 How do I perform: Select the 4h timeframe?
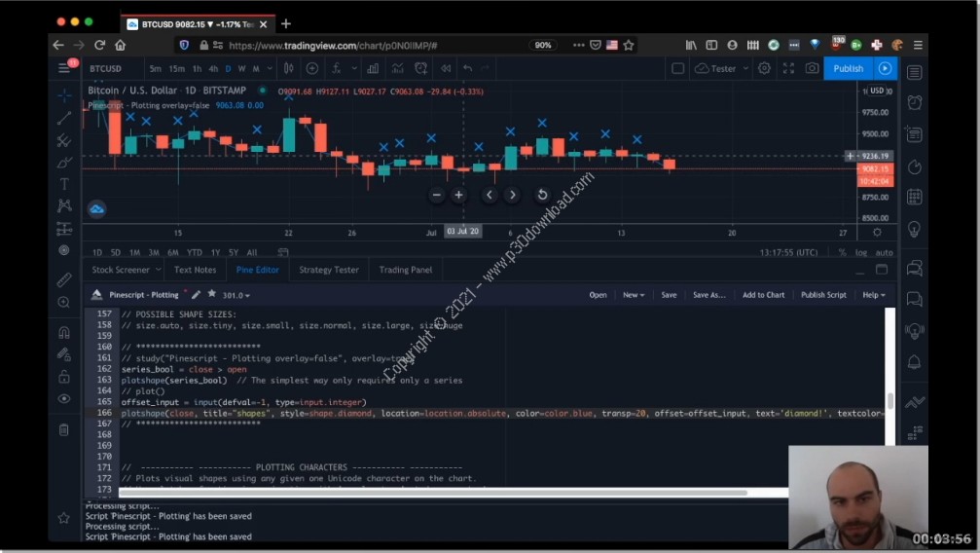point(213,68)
